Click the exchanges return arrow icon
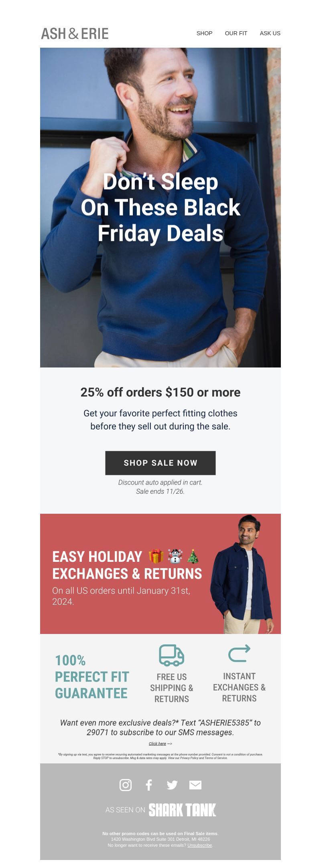Screen dimensions: 321x868 pos(239,653)
